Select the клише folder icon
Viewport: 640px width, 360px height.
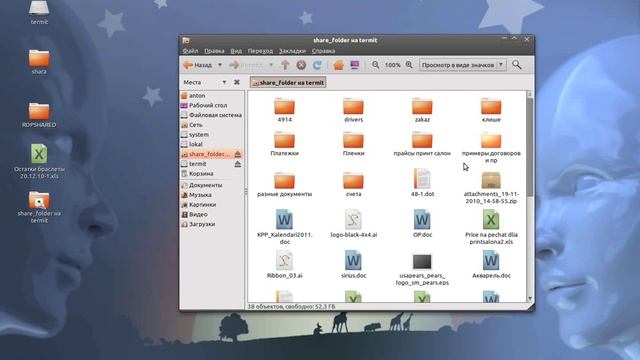click(x=491, y=106)
